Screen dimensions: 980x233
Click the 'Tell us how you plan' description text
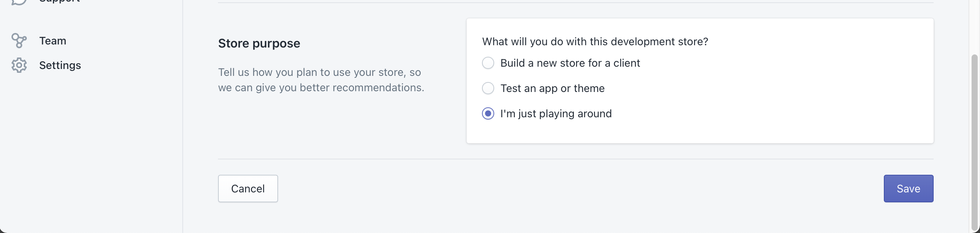click(321, 80)
